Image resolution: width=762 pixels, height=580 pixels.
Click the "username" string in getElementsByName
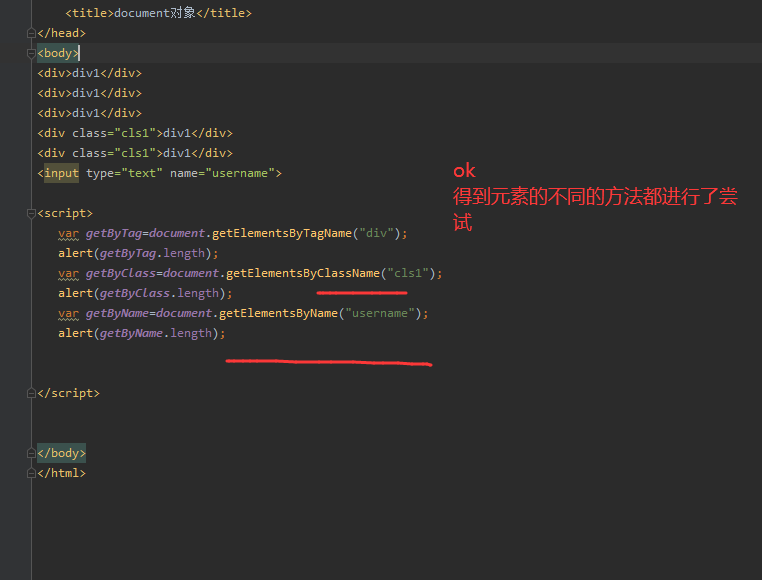coord(380,313)
